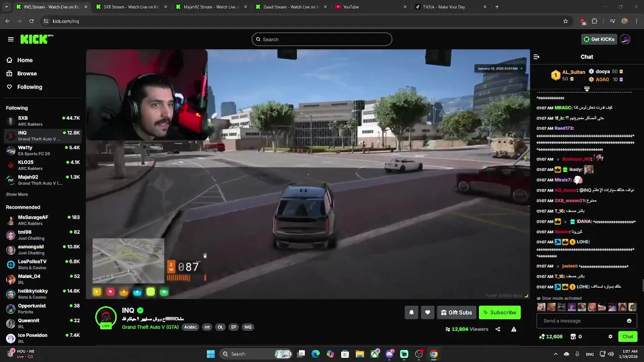
Task: Open chat settings gear icon
Action: tap(610, 337)
